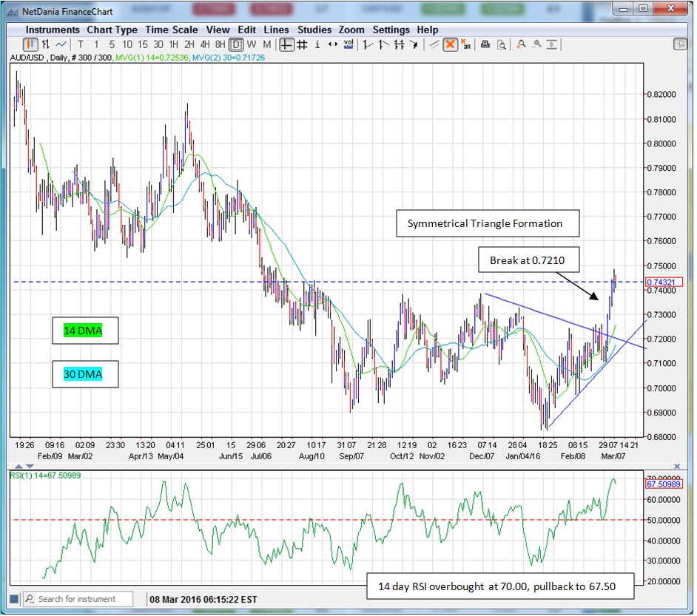The image size is (697, 616).
Task: Click the 0.74321 price marker
Action: [x=663, y=282]
